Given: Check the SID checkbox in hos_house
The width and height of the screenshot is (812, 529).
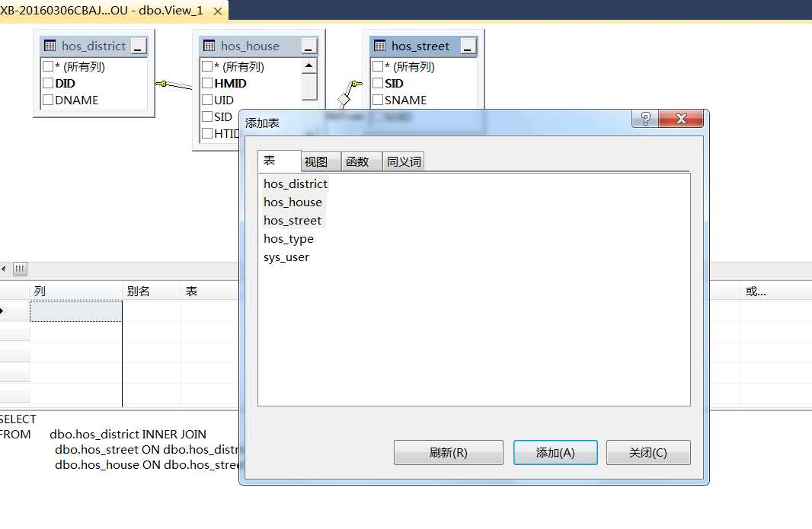Looking at the screenshot, I should coord(207,116).
